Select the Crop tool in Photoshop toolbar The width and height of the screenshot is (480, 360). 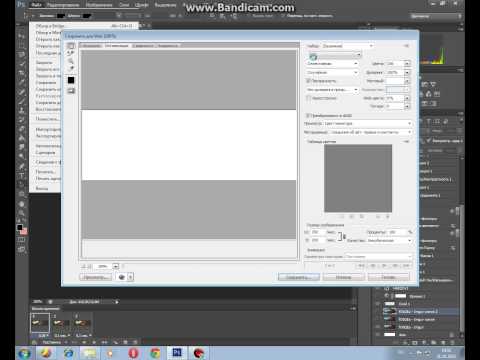click(22, 72)
